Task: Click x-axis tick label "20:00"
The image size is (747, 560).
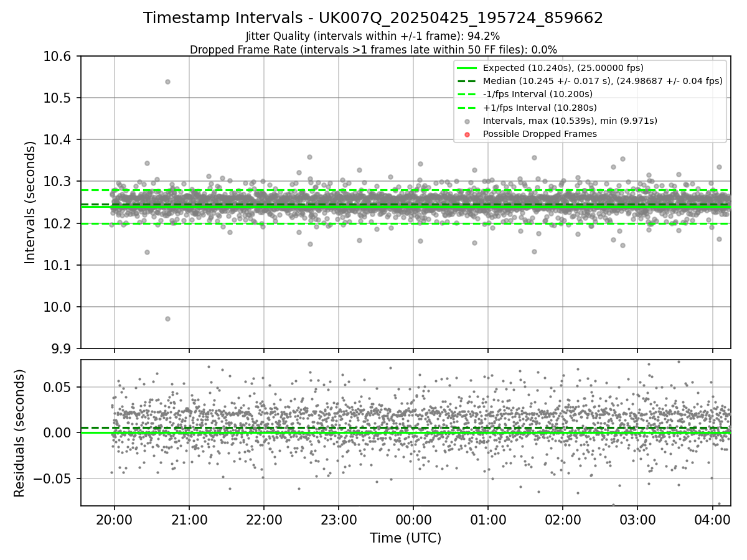Action: tap(114, 519)
